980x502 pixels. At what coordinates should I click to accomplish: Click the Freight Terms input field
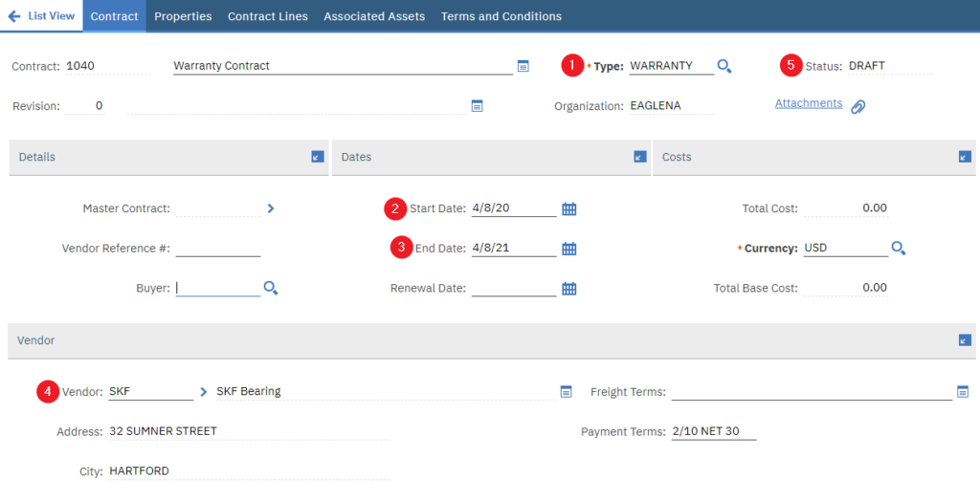(x=812, y=392)
